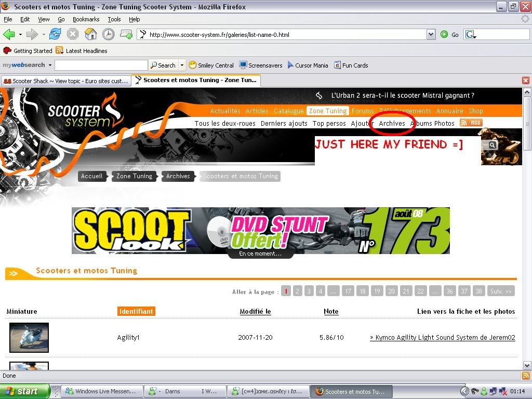Image resolution: width=532 pixels, height=399 pixels.
Task: Click the Stop loading icon
Action: 73,35
